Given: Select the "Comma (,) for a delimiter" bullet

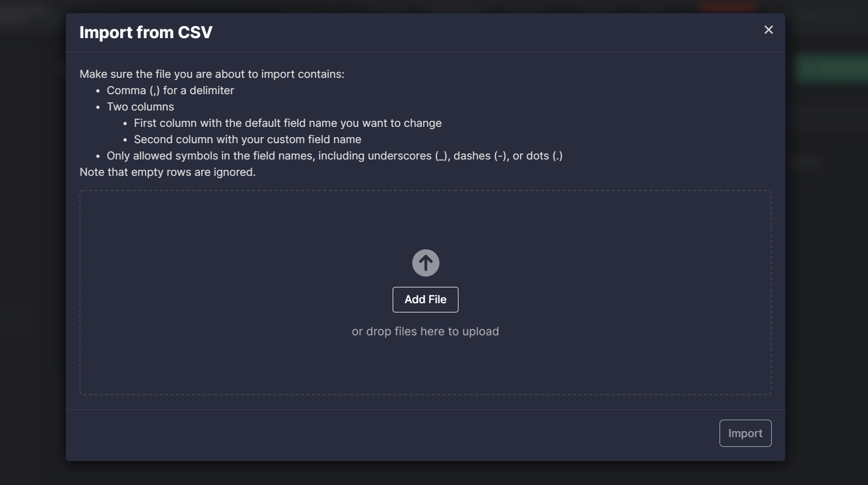Looking at the screenshot, I should click(x=170, y=90).
